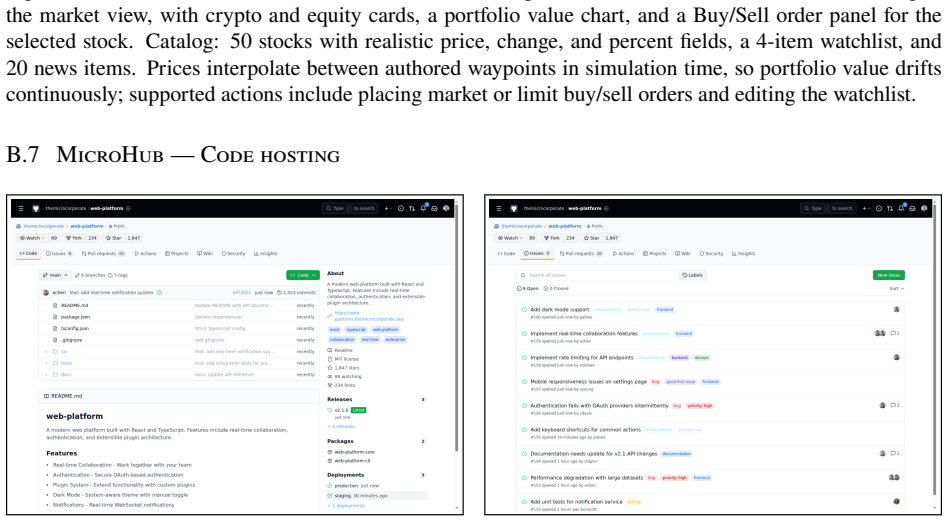Image resolution: width=948 pixels, height=522 pixels.
Task: Click the commit history clock icon beside 1,423 commits
Action: pyautogui.click(x=279, y=293)
